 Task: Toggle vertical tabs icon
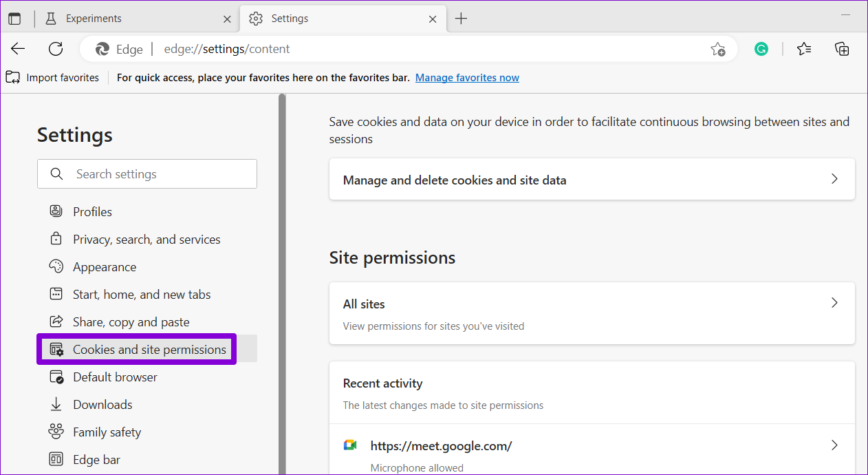coord(14,19)
